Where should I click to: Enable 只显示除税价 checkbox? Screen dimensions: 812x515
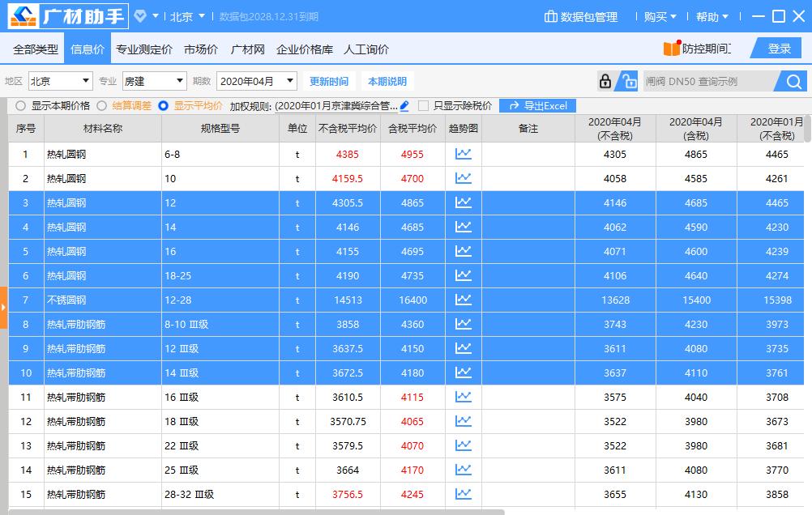(x=422, y=105)
